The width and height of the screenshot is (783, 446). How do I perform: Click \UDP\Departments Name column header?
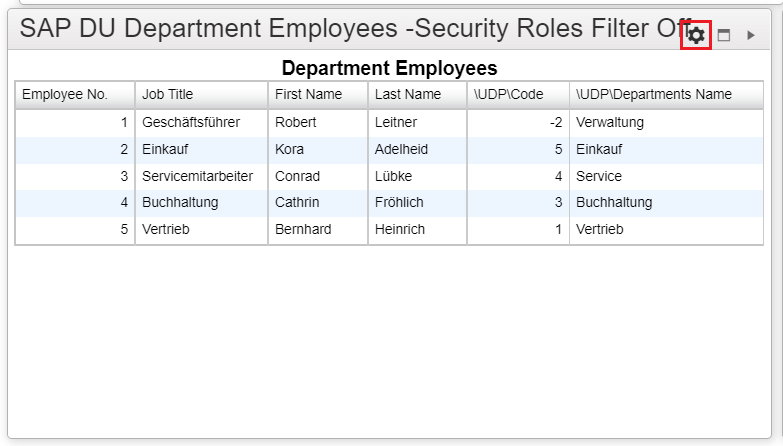tap(666, 94)
